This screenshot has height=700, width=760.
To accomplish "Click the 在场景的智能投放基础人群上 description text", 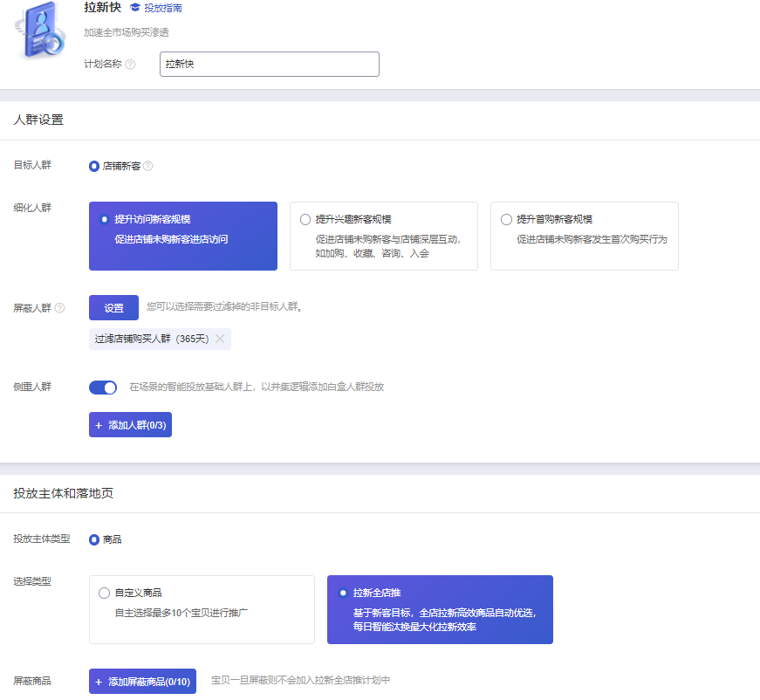I will (x=257, y=387).
